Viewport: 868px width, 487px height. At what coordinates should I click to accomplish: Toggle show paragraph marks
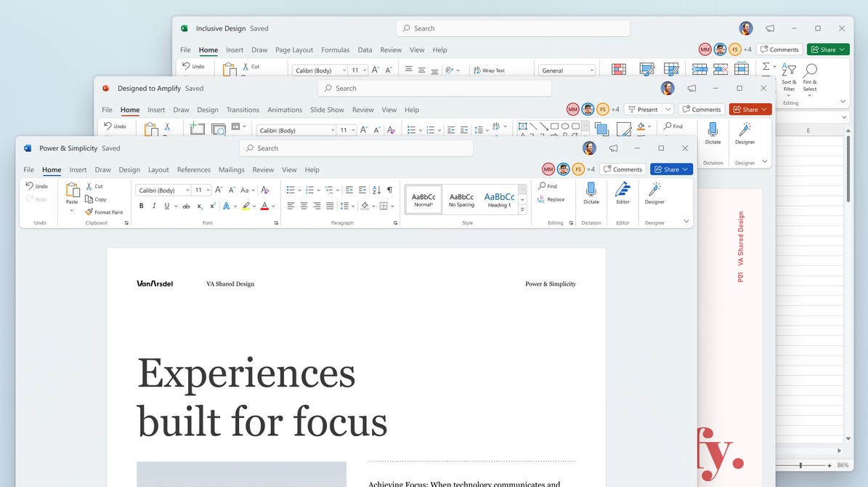pyautogui.click(x=389, y=190)
